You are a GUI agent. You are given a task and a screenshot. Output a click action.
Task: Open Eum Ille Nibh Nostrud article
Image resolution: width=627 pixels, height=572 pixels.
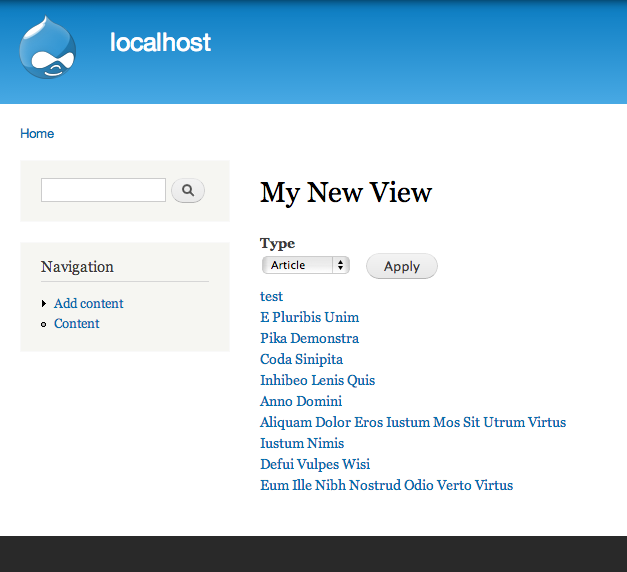387,485
